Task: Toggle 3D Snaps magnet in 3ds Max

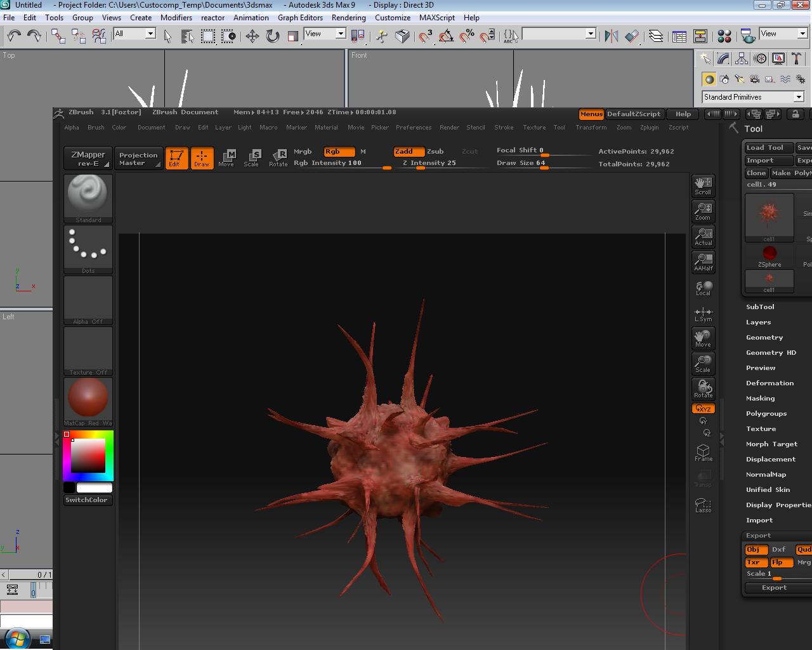Action: click(425, 36)
